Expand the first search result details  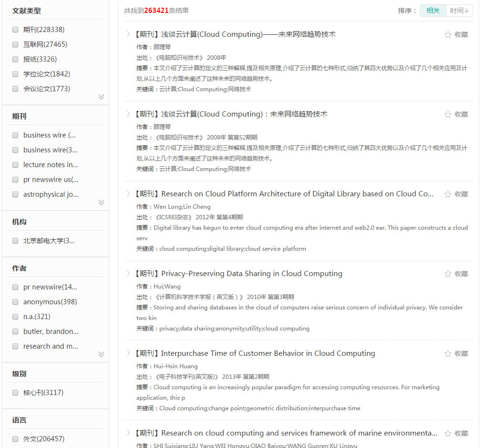tap(128, 34)
